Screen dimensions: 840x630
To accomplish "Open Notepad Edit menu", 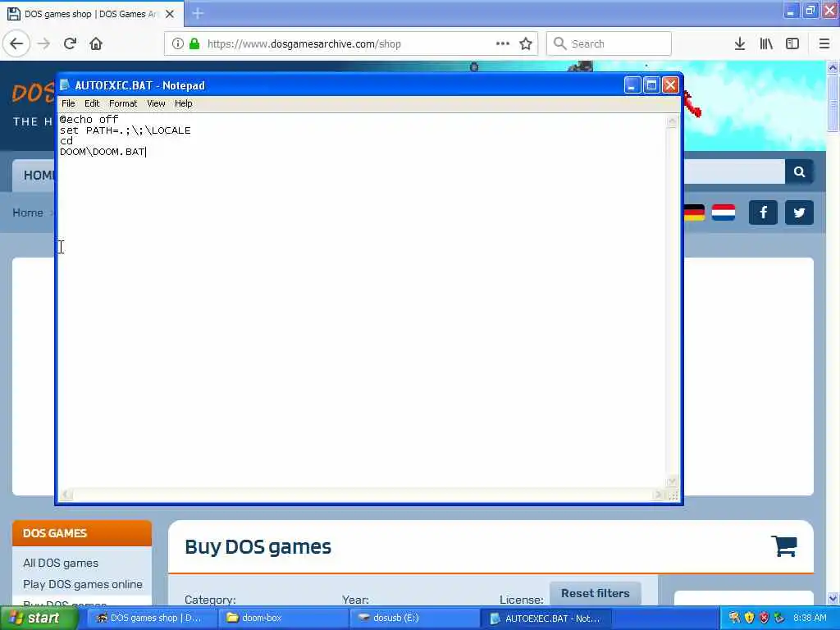I will tap(92, 103).
